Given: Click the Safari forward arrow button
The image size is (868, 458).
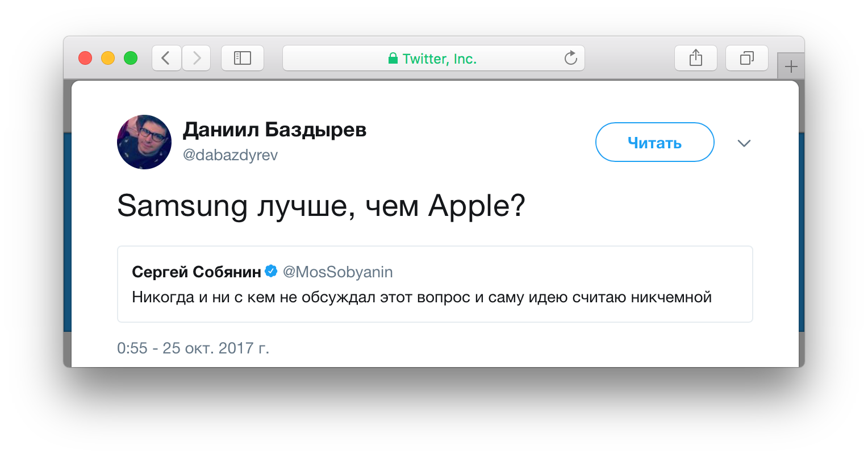Looking at the screenshot, I should click(197, 58).
